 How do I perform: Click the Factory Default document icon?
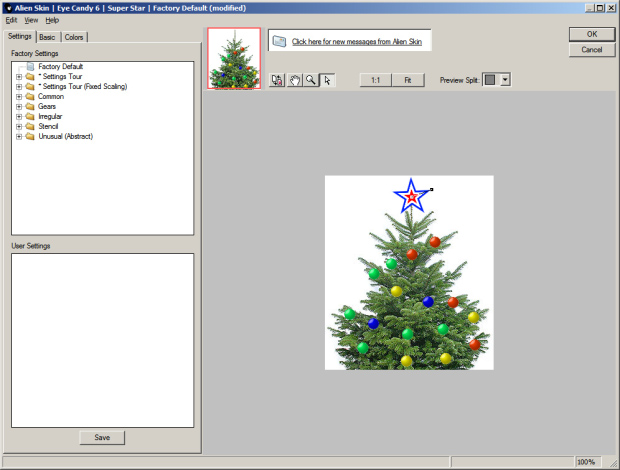(30, 66)
